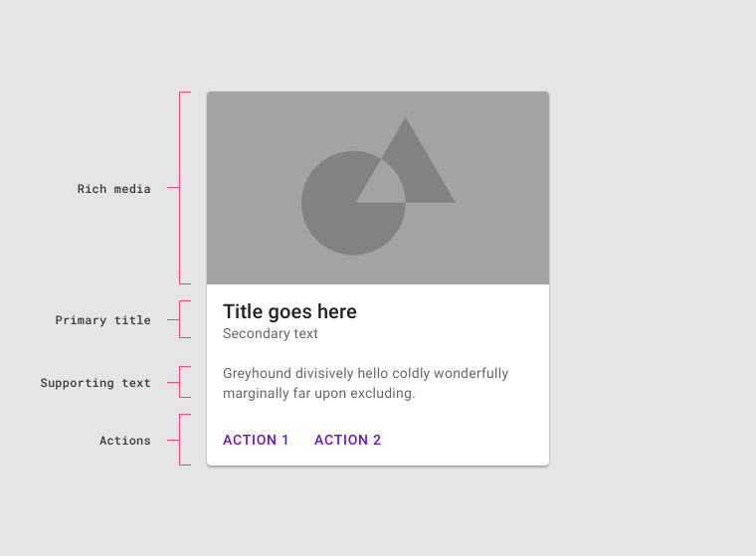Click the ACTION 1 button
Image resolution: width=756 pixels, height=556 pixels.
pyautogui.click(x=256, y=440)
